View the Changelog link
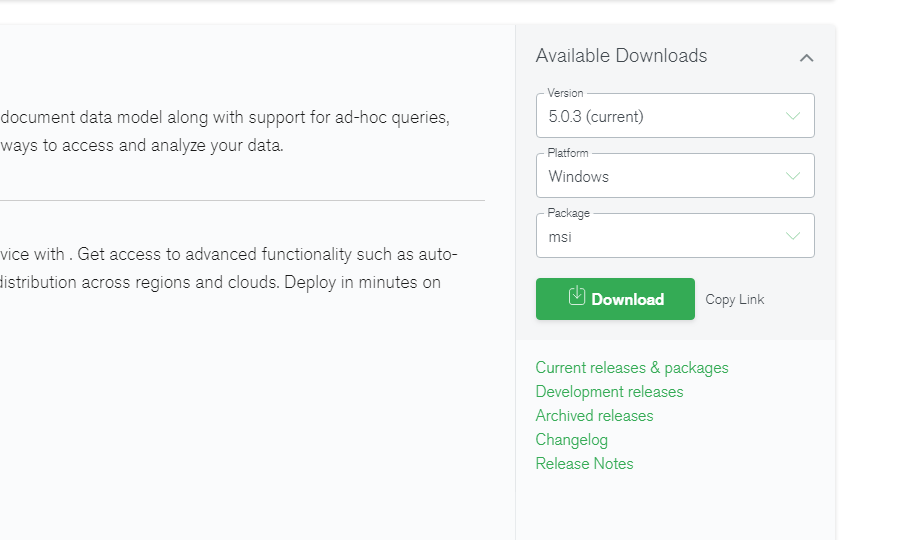Viewport: 900px width, 540px height. coord(571,440)
